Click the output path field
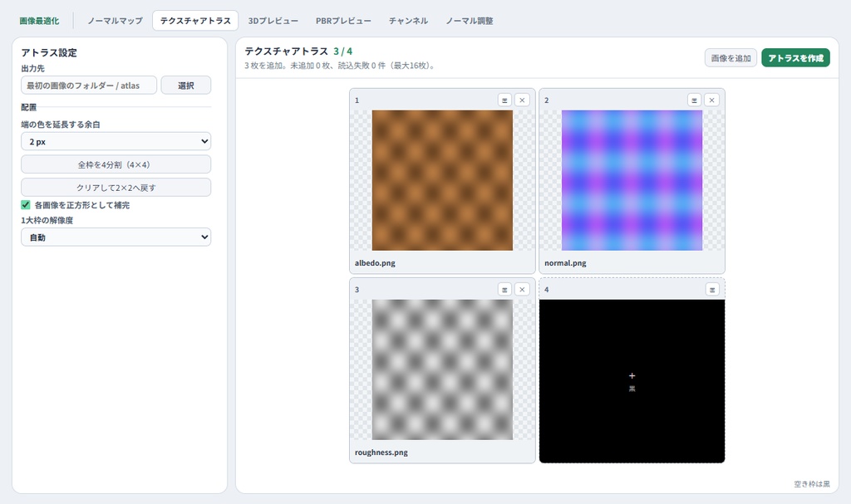851x504 pixels. (89, 86)
